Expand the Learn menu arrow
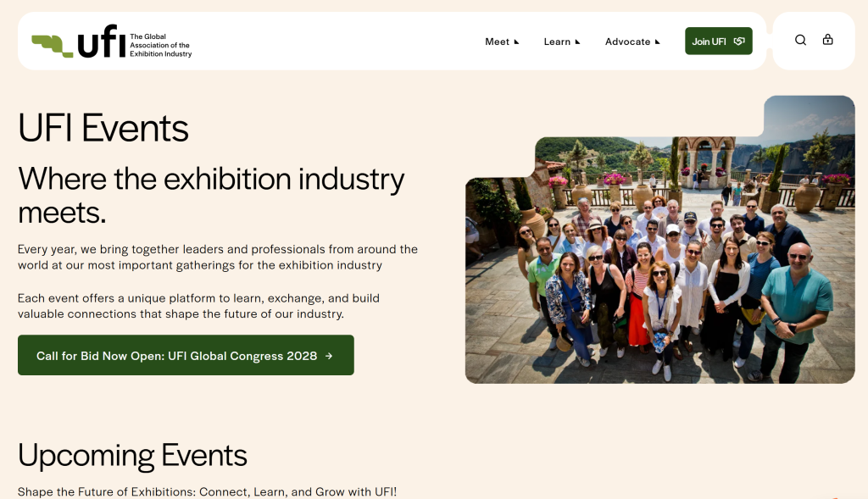The width and height of the screenshot is (868, 499). click(x=577, y=42)
